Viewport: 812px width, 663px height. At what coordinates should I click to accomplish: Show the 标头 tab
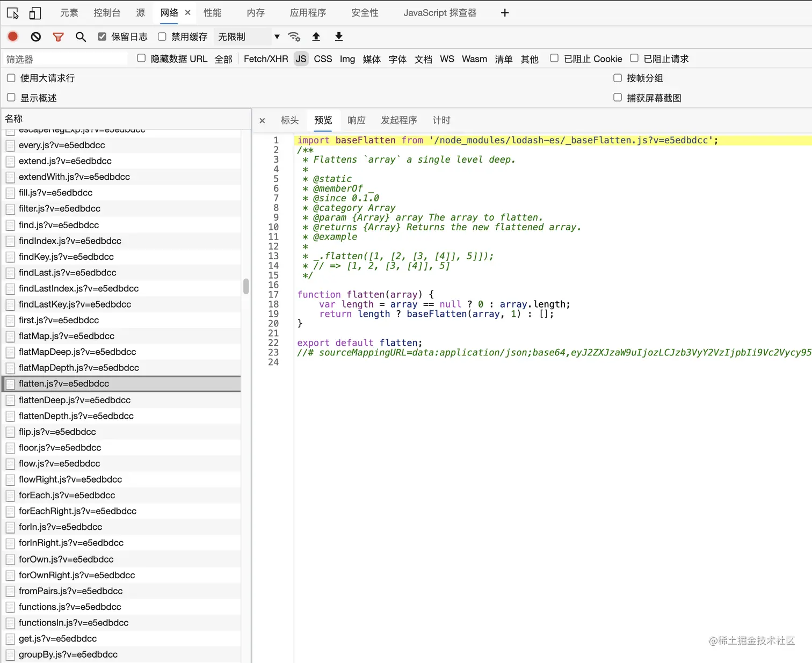tap(290, 120)
